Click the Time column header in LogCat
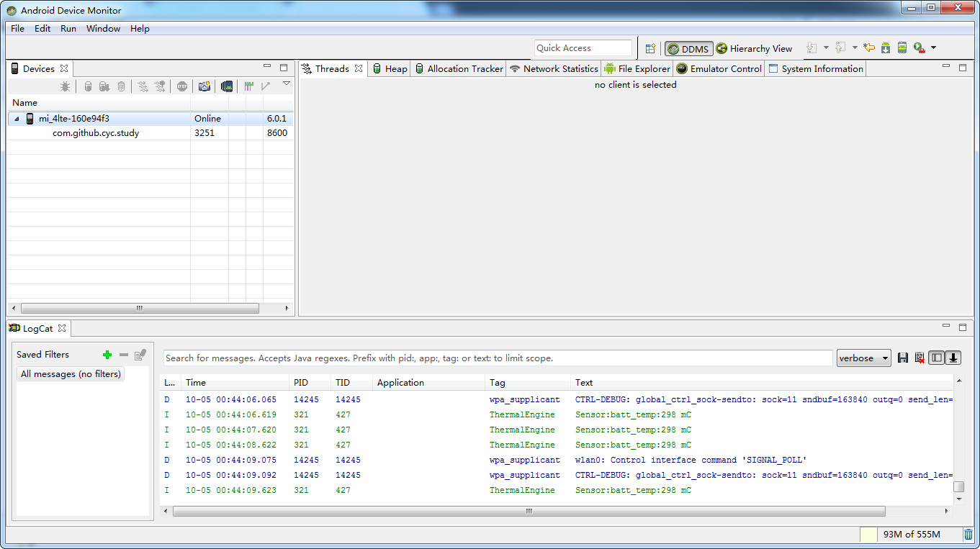Viewport: 980px width, 549px height. click(234, 383)
